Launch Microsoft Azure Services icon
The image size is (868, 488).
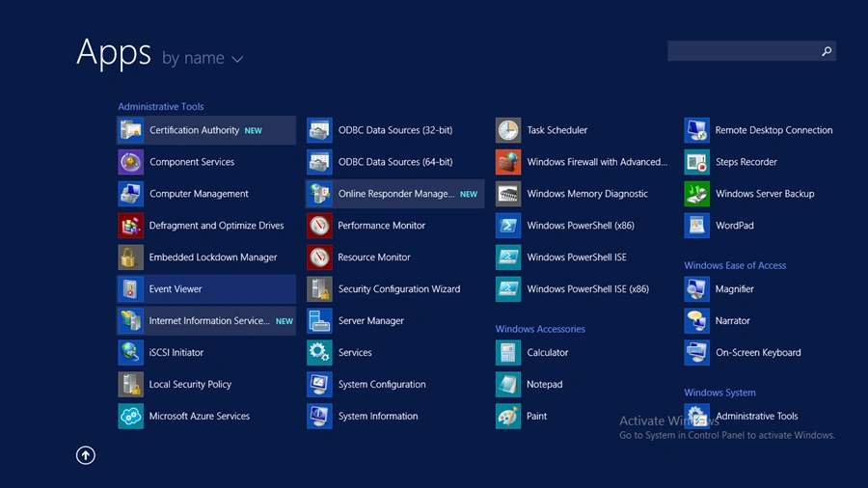point(130,416)
